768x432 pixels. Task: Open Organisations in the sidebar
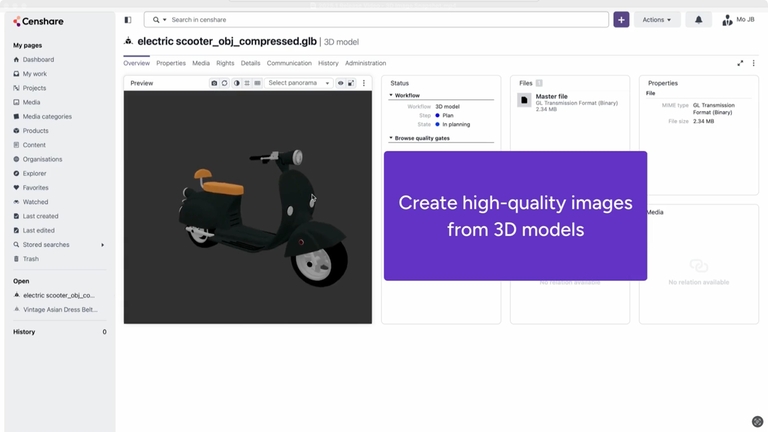pos(42,159)
